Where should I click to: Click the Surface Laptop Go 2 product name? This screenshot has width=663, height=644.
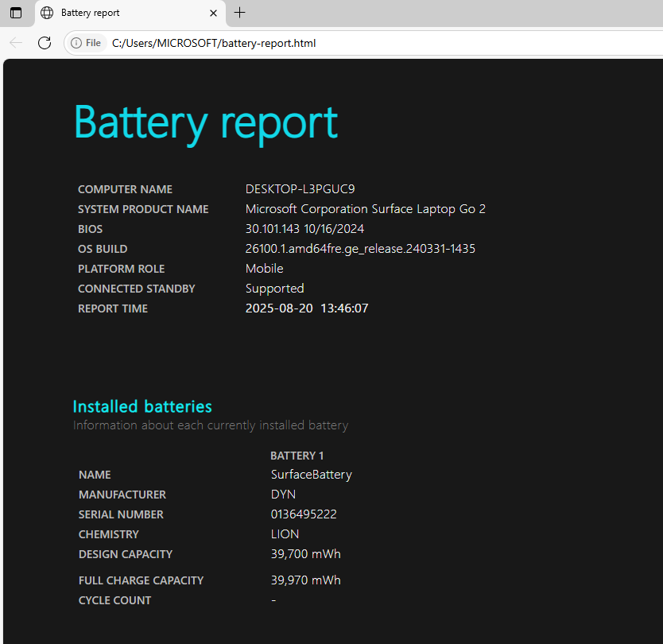(365, 209)
